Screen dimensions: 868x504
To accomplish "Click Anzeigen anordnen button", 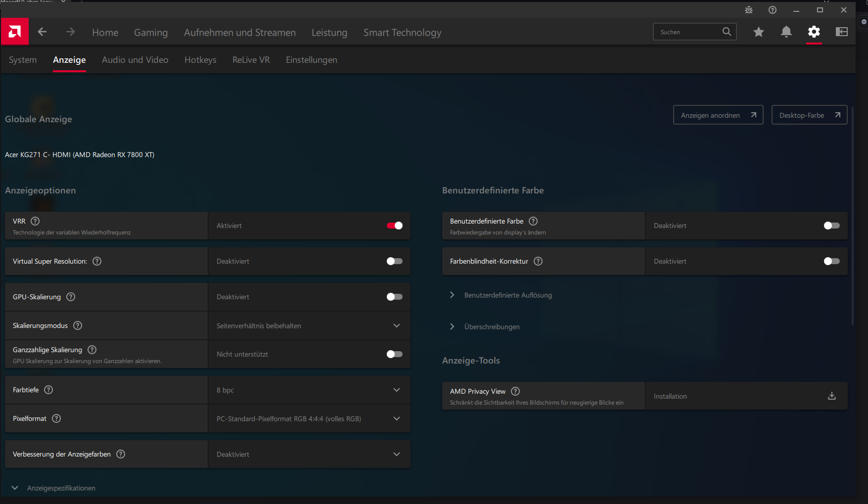I will (x=718, y=115).
